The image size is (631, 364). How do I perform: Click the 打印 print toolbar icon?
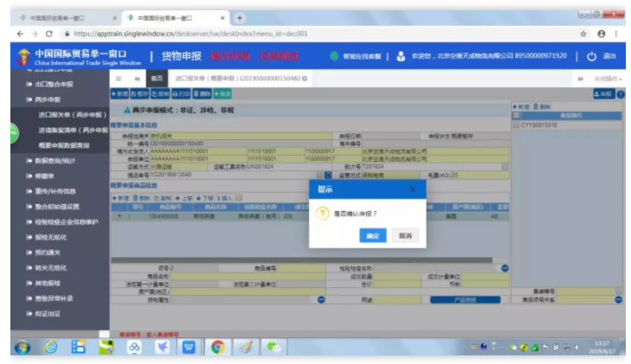[181, 93]
